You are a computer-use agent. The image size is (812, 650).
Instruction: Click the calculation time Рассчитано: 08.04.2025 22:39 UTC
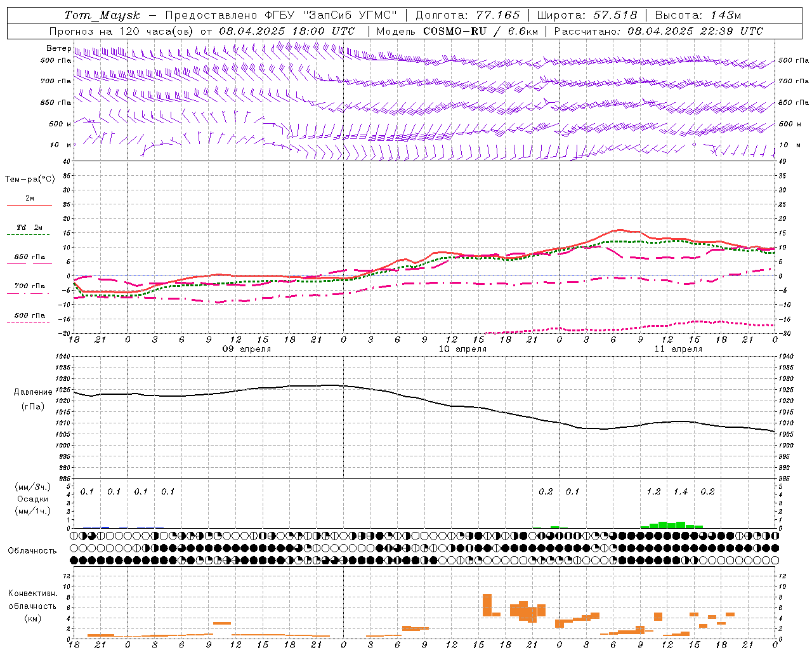pos(658,31)
